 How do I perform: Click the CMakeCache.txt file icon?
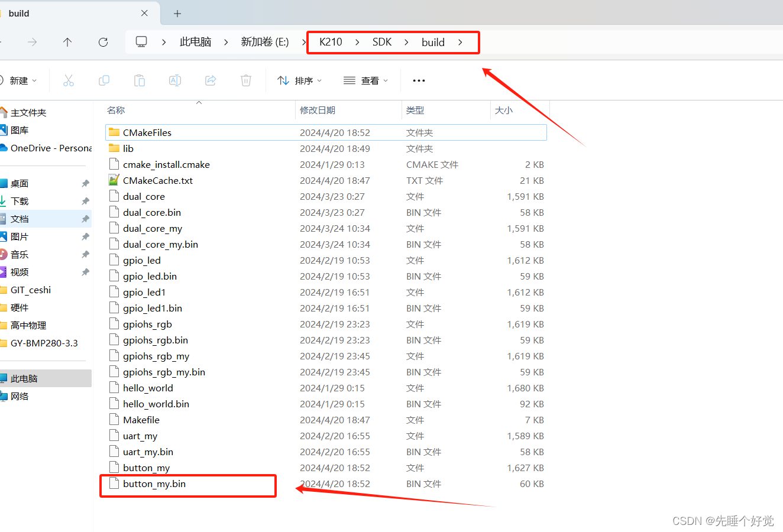pyautogui.click(x=114, y=180)
